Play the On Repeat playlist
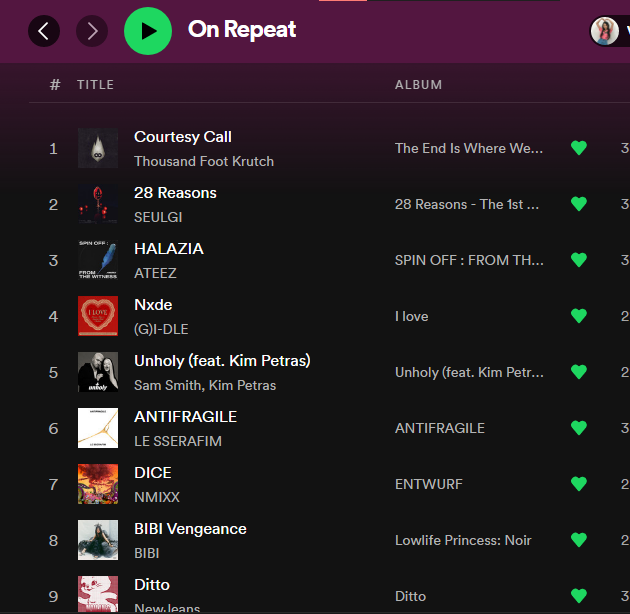This screenshot has width=630, height=614. tap(148, 31)
